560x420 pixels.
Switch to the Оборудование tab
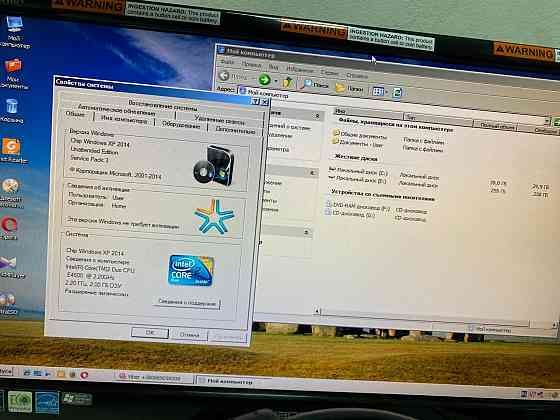tap(181, 125)
